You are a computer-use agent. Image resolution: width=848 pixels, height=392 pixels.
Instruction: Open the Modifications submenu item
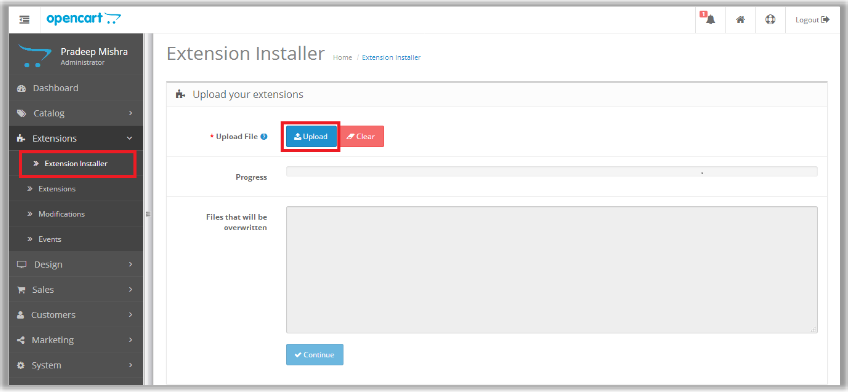[x=76, y=214]
